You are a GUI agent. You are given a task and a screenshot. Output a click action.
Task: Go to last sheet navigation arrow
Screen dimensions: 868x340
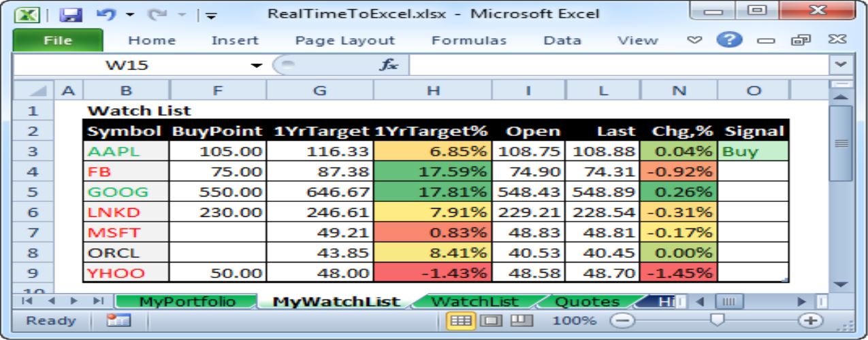click(x=98, y=301)
